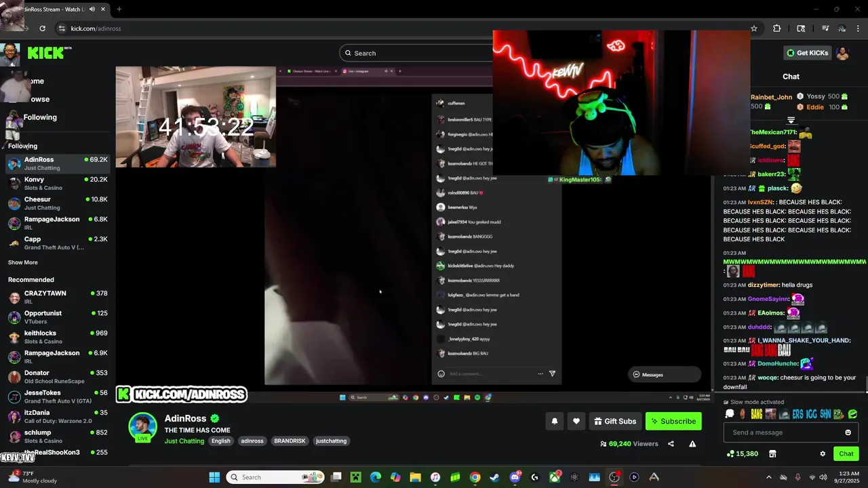Open the emoji picker in chat input
The height and width of the screenshot is (488, 868).
(848, 432)
